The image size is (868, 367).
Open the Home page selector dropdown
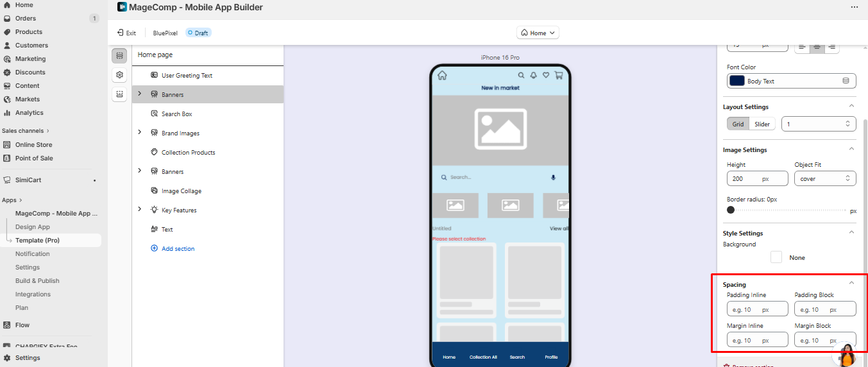click(538, 33)
